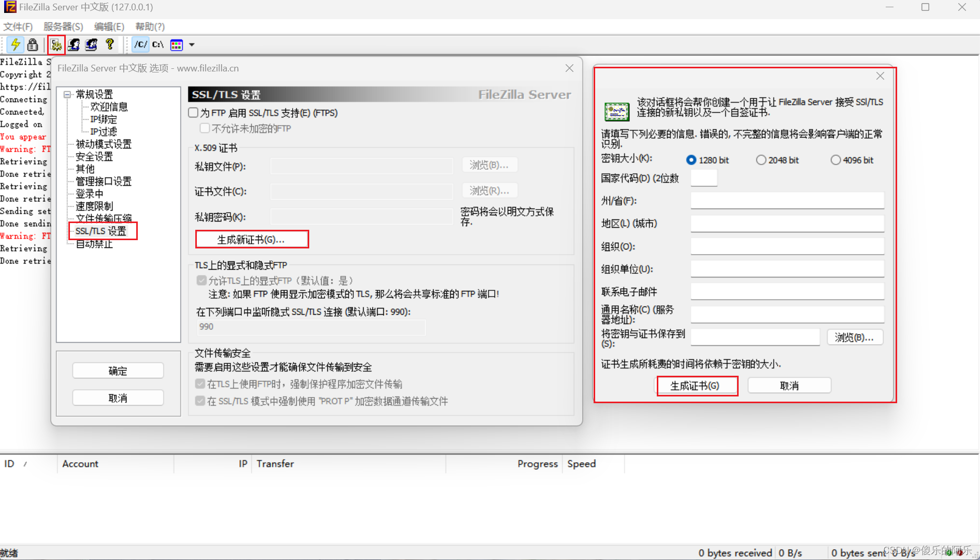
Task: Click the 州/省(F) input field
Action: [787, 200]
